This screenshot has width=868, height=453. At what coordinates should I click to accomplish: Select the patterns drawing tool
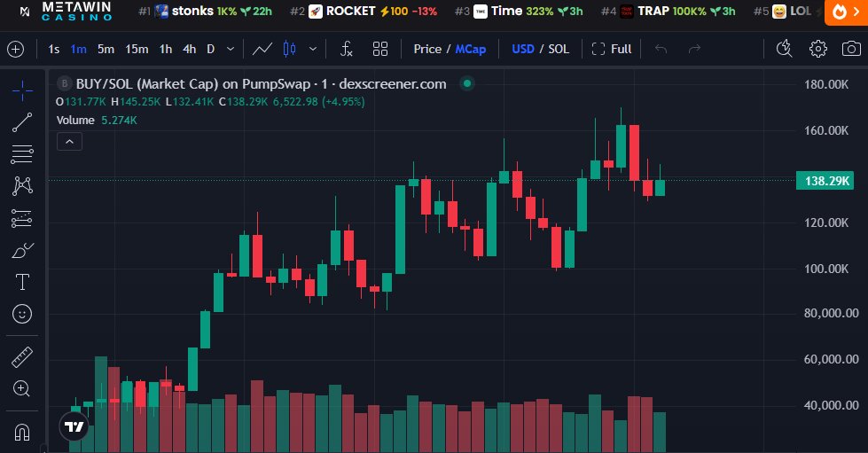tap(22, 186)
